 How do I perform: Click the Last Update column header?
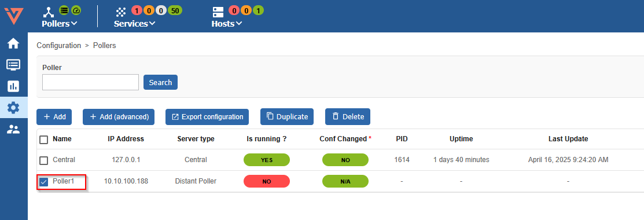tap(568, 139)
